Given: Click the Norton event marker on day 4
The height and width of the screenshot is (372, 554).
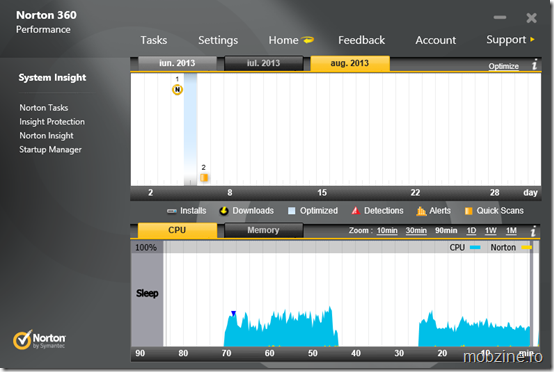Looking at the screenshot, I should tap(177, 90).
